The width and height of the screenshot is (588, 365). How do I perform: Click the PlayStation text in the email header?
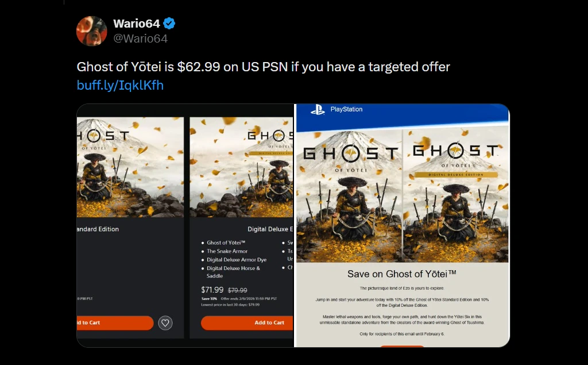346,109
